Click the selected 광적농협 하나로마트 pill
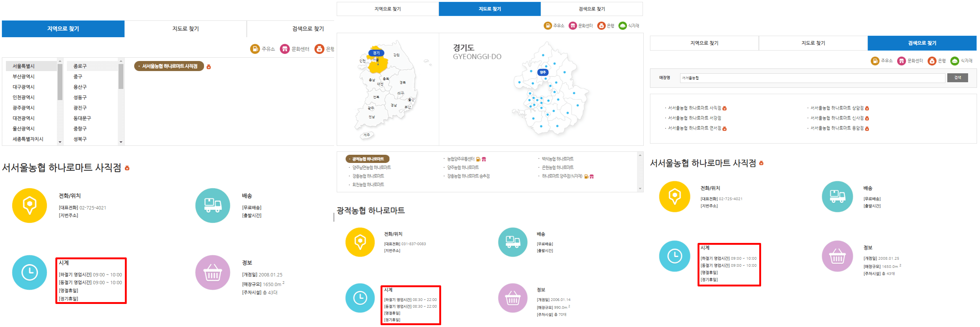This screenshot has width=980, height=327. click(368, 159)
